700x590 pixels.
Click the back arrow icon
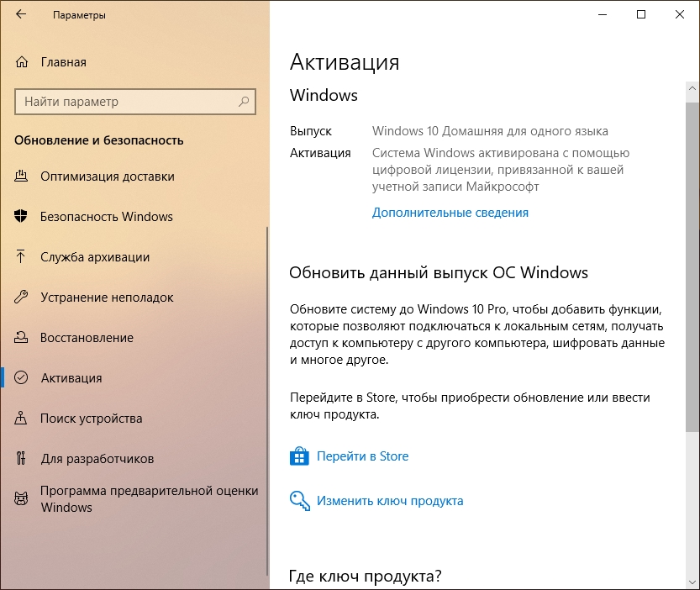(x=21, y=15)
